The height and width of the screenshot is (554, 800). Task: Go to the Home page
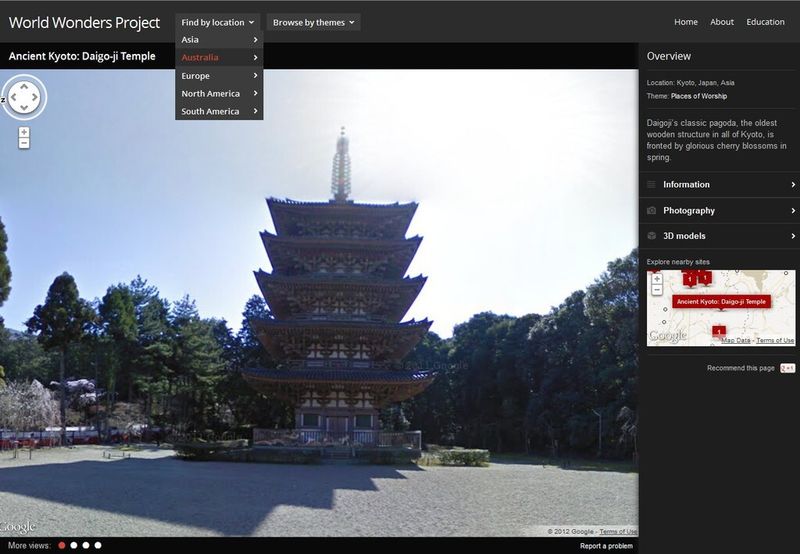click(x=686, y=22)
